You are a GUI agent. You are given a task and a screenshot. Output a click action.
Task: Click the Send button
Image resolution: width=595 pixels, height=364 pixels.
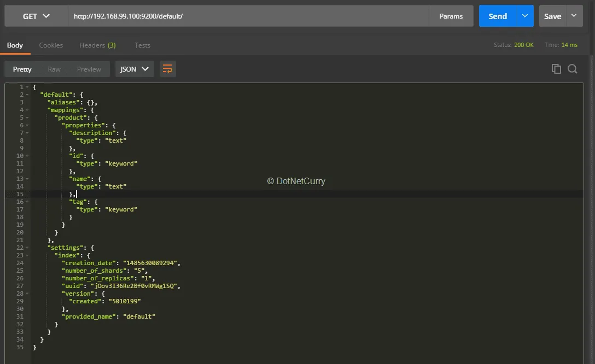(497, 16)
